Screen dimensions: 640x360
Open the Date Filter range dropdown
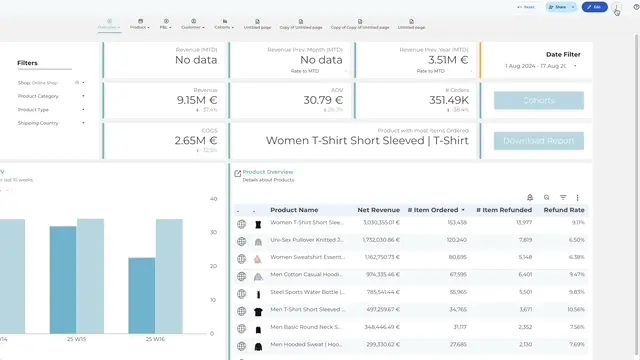pos(541,66)
